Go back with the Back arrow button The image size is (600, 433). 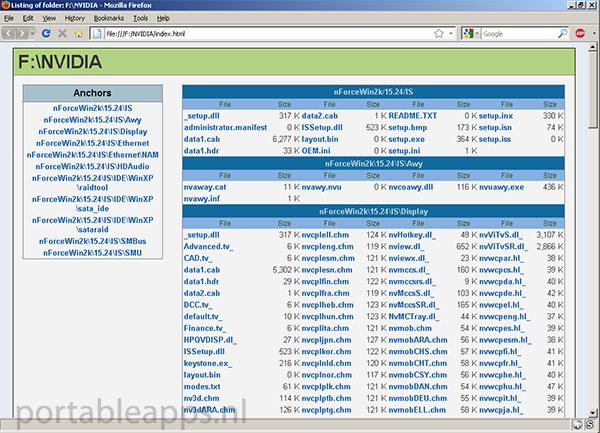(8, 34)
